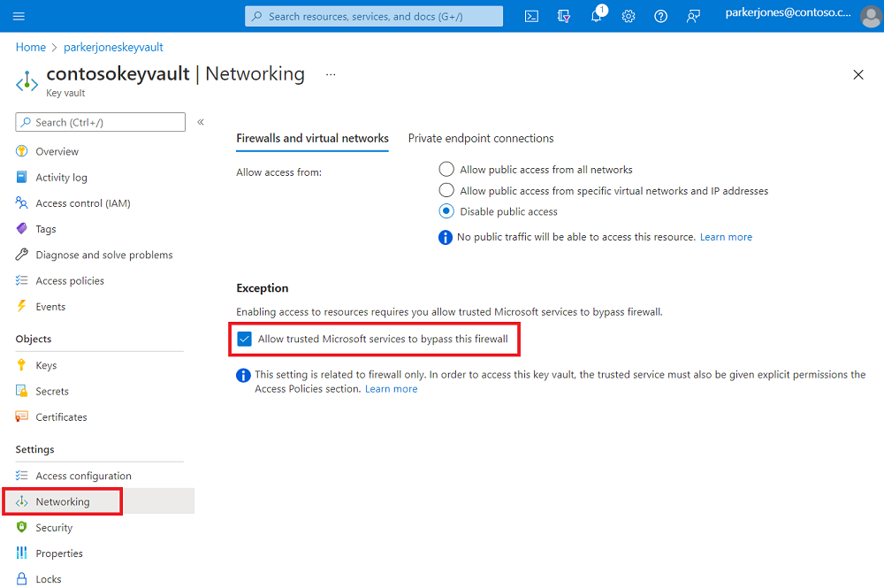Image resolution: width=884 pixels, height=588 pixels.
Task: Select the Locks item in the sidebar
Action: pos(49,578)
